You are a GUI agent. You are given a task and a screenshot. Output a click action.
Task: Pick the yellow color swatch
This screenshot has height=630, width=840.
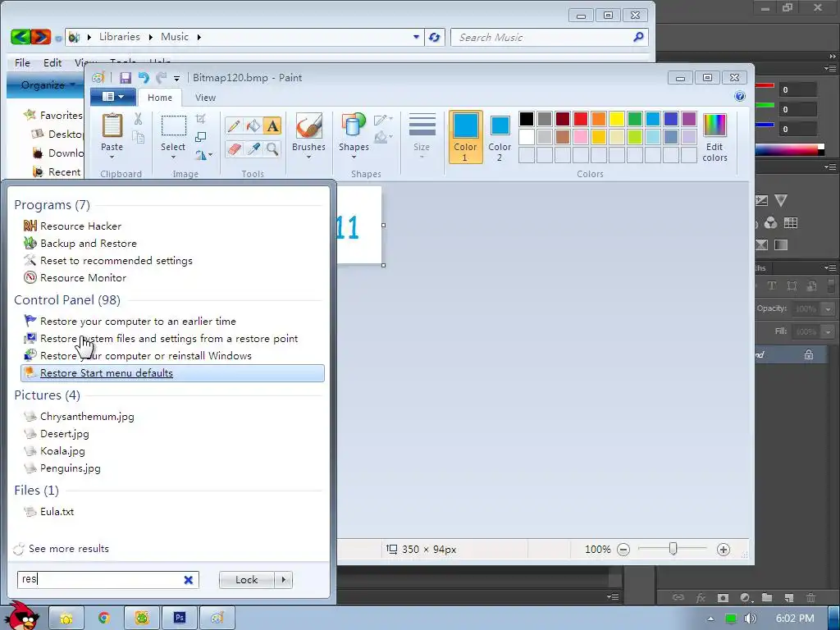tap(617, 119)
